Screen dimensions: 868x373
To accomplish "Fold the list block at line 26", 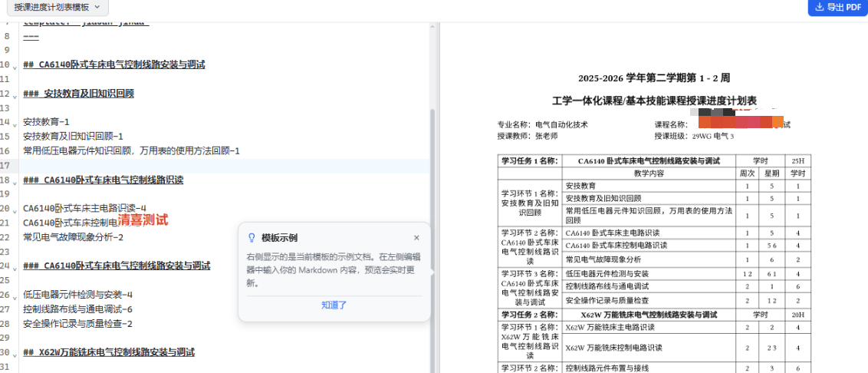I will pos(15,297).
